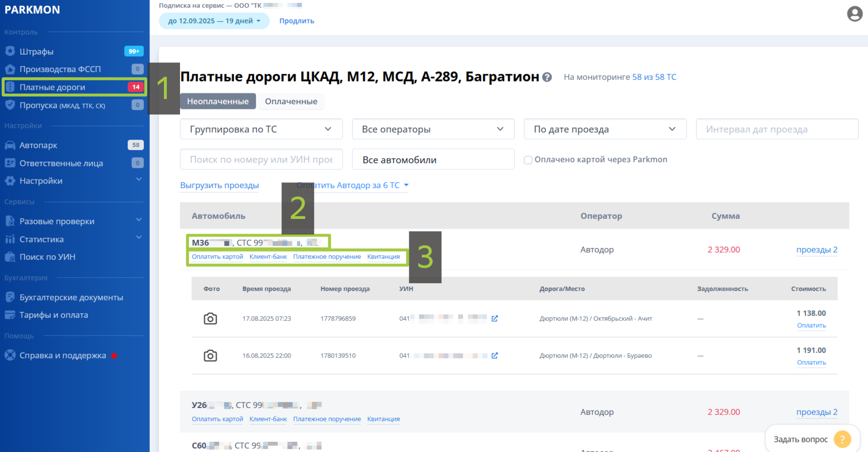Expand Разовые проверки sidebar chevron
This screenshot has width=868, height=452.
pos(139,220)
